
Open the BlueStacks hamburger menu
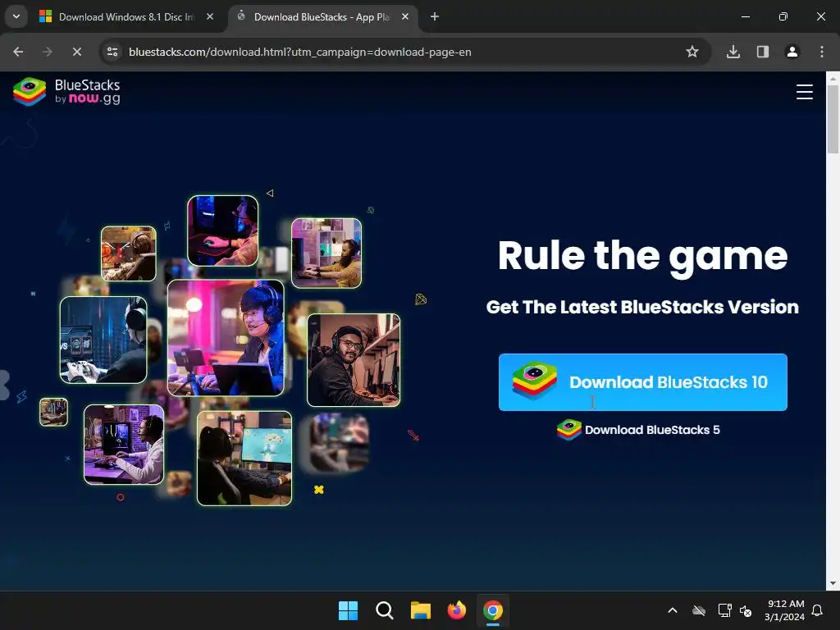point(804,92)
